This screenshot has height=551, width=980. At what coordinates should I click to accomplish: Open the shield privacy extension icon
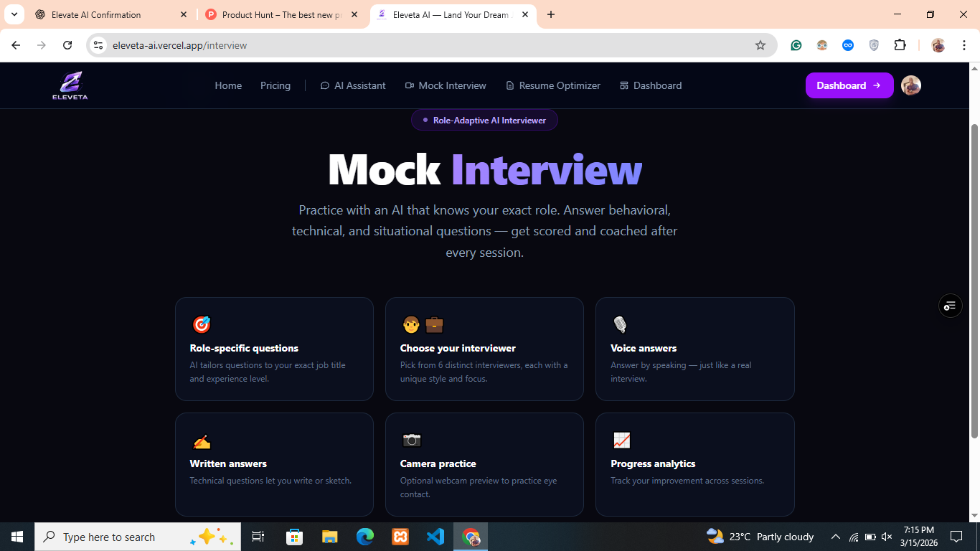pos(874,44)
